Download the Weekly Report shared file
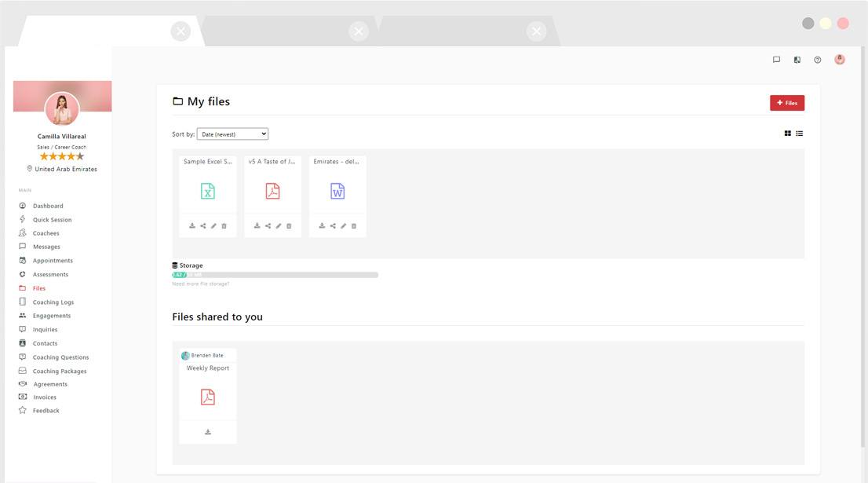This screenshot has width=868, height=483. coord(208,432)
